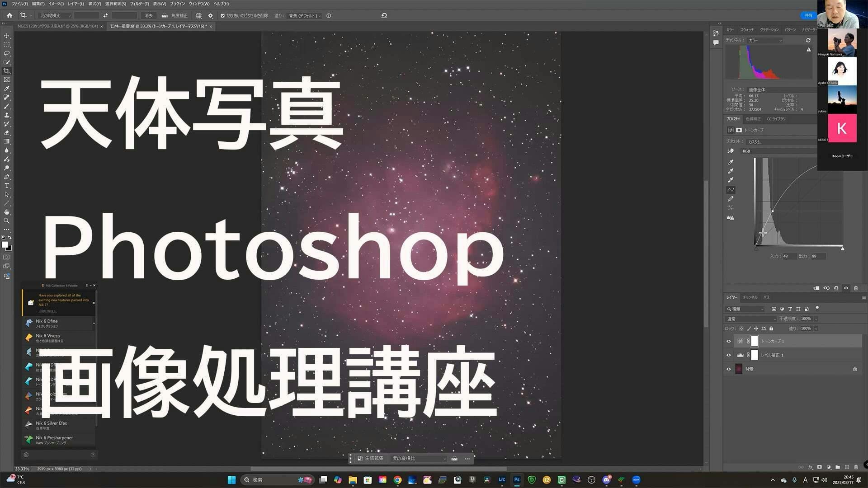Select the Eraser tool
The height and width of the screenshot is (488, 868).
[x=6, y=132]
